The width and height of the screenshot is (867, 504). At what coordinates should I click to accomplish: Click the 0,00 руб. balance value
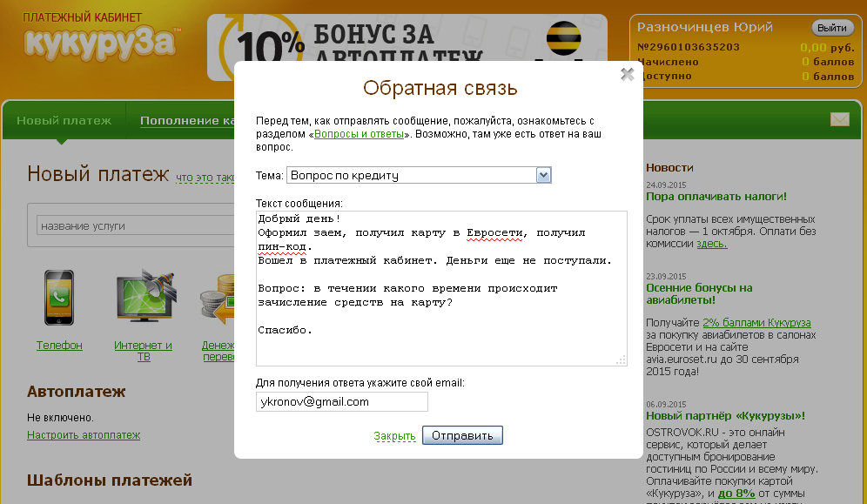pyautogui.click(x=827, y=48)
